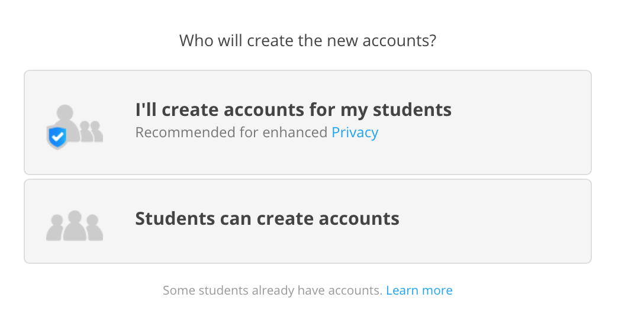
Task: Click the center figure of the students group icon
Action: (x=75, y=225)
